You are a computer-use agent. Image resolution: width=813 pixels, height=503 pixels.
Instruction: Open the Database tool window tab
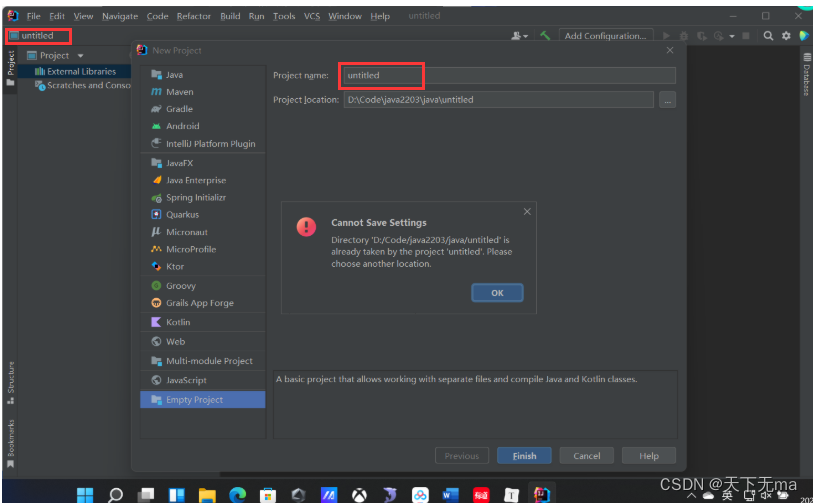pyautogui.click(x=807, y=74)
